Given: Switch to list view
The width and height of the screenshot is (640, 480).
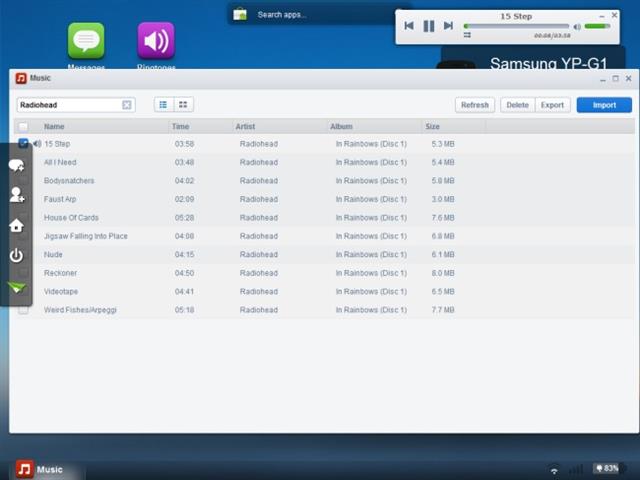Looking at the screenshot, I should 164,105.
